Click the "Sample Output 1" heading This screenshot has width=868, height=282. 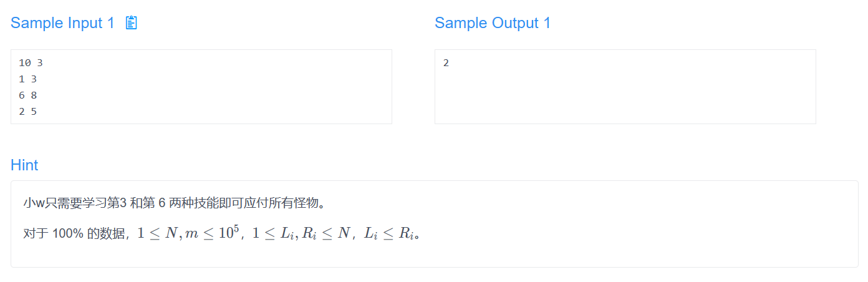pos(492,23)
